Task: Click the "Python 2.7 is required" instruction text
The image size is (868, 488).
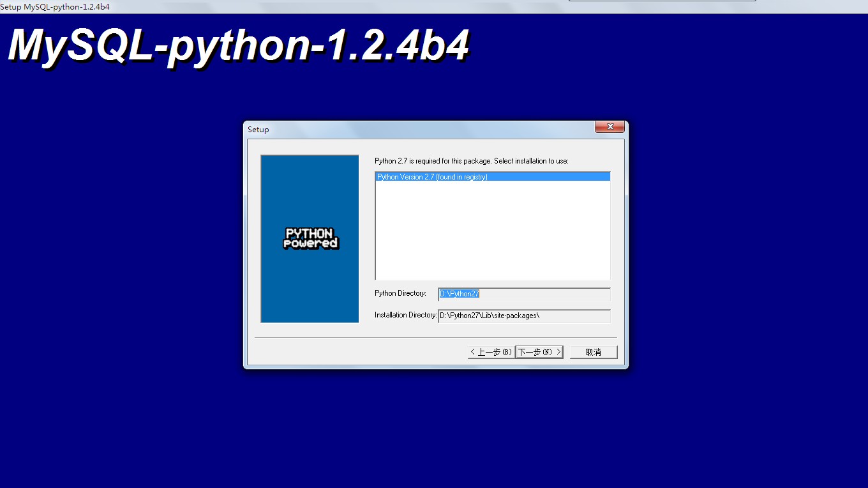Action: (x=472, y=161)
